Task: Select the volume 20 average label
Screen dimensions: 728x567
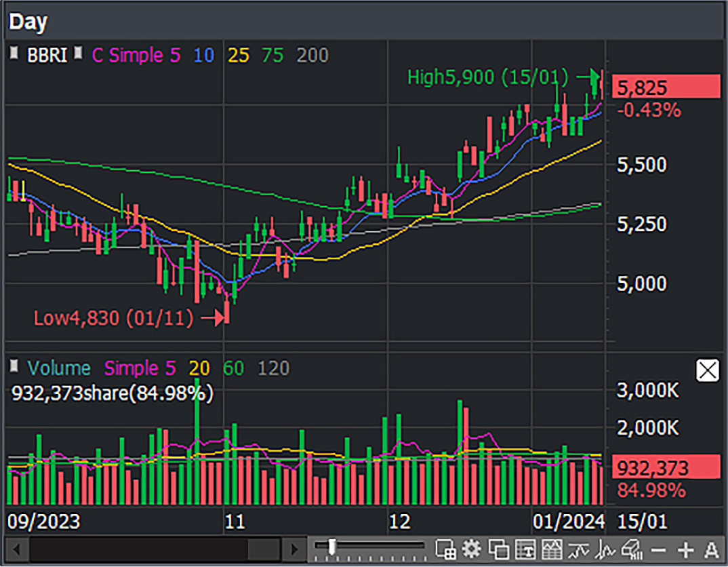Action: pos(199,369)
